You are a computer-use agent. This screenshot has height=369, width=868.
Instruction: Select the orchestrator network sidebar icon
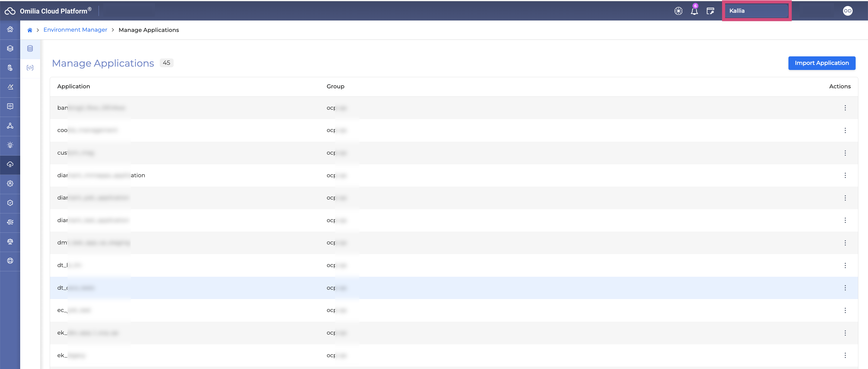10,126
